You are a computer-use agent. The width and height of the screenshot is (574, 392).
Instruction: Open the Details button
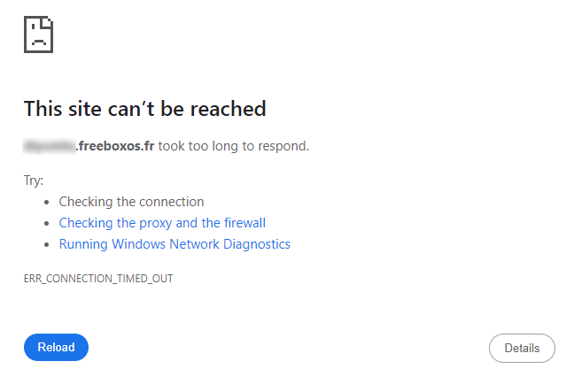point(522,348)
